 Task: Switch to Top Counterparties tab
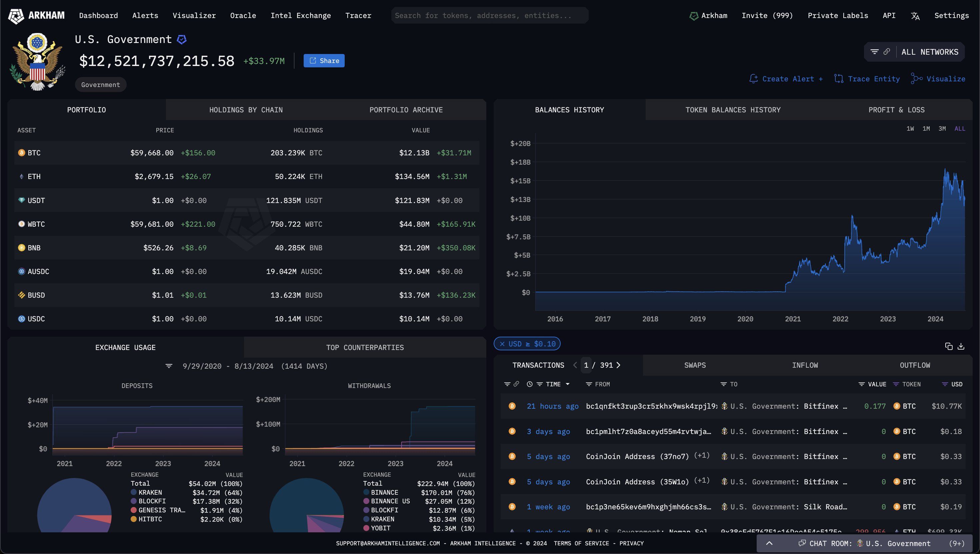[365, 347]
